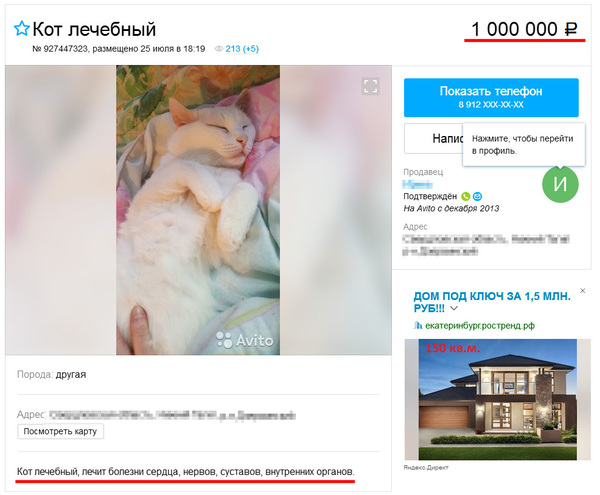Click the green phone verified icon

pos(466,197)
